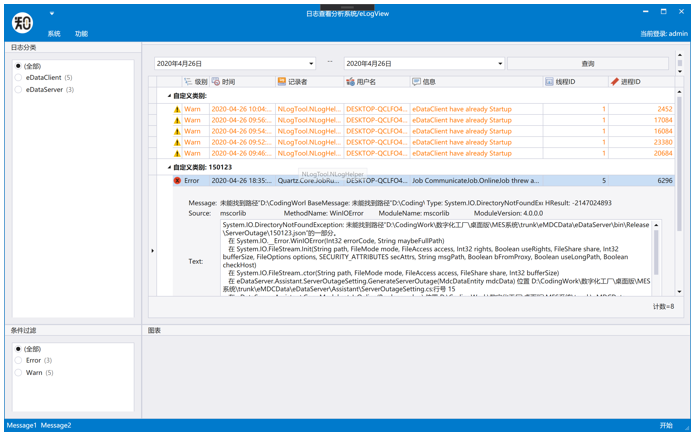Click the 记录者 column header icon
The image size is (693, 435).
click(282, 82)
